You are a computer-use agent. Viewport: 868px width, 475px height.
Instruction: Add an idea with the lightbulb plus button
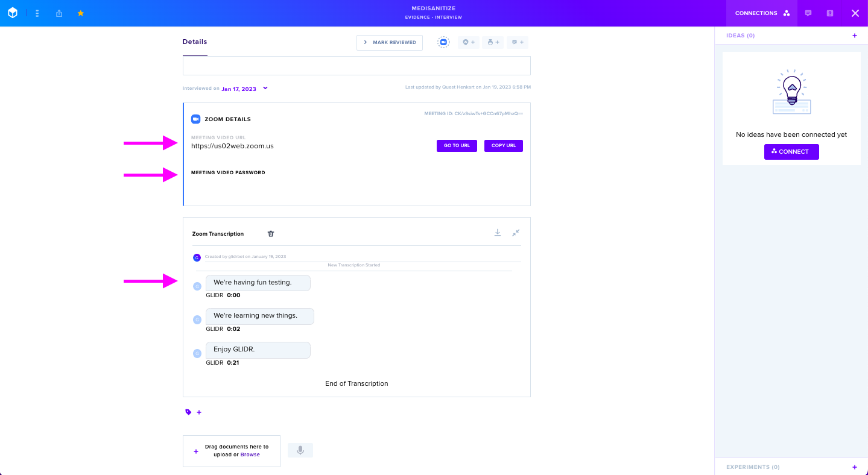click(x=469, y=42)
